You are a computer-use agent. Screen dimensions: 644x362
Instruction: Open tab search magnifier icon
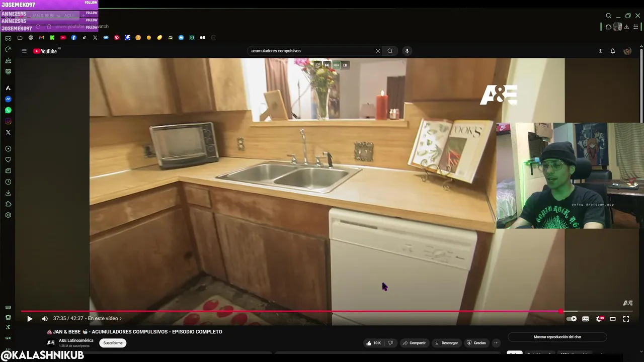tap(608, 16)
